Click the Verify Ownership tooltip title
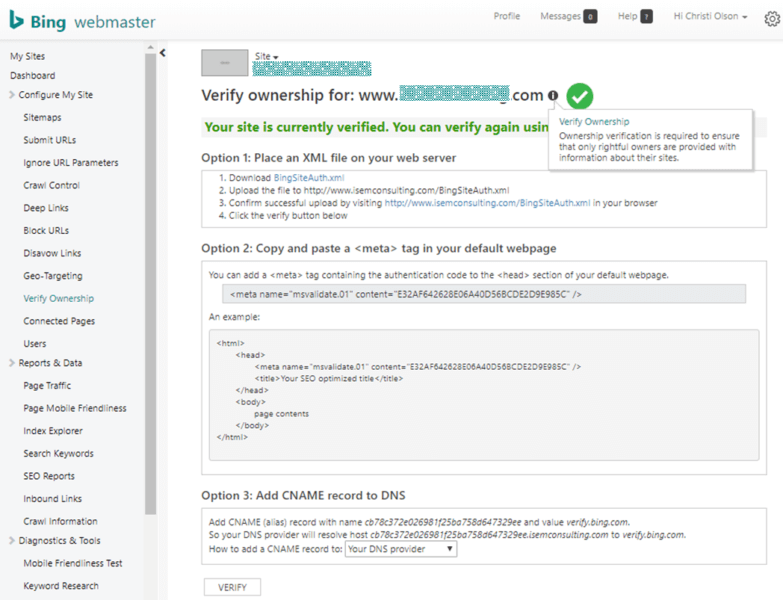 pyautogui.click(x=594, y=121)
